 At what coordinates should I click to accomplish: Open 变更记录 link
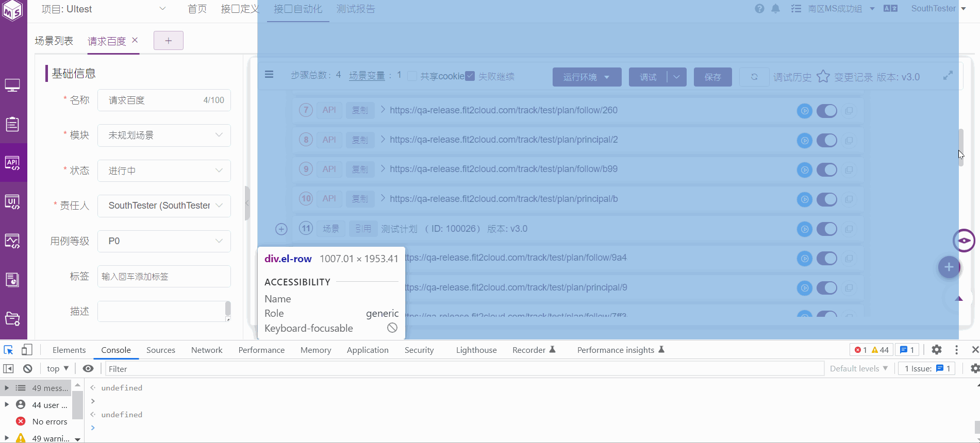point(854,77)
